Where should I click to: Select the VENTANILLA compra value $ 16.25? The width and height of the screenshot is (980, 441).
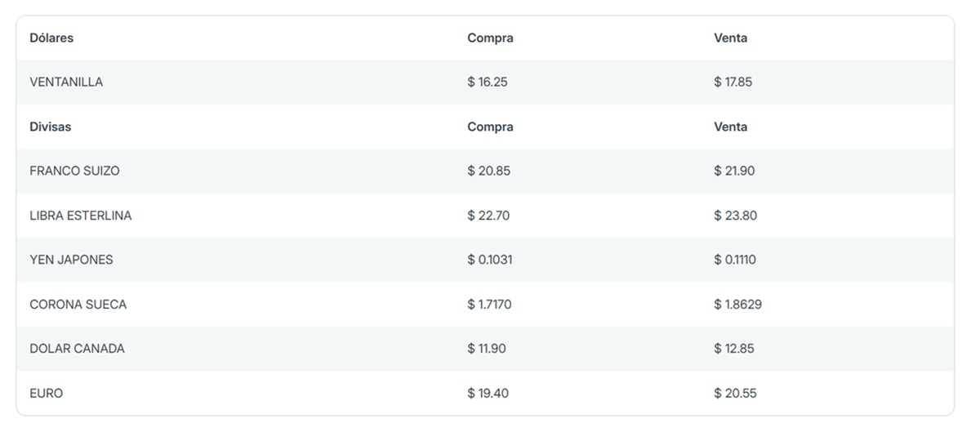point(488,82)
